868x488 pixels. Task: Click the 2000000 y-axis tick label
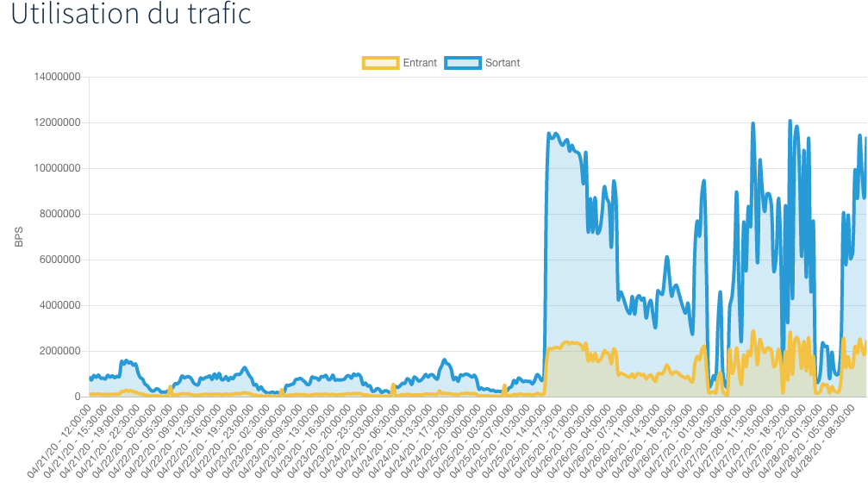[x=60, y=351]
